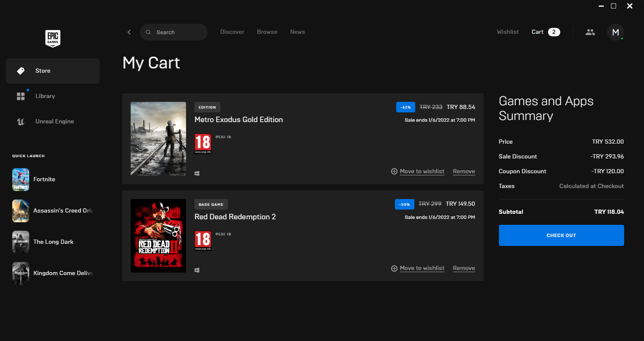This screenshot has height=341, width=644.
Task: Open Red Dead Redemption 2 cover image
Action: pyautogui.click(x=158, y=236)
